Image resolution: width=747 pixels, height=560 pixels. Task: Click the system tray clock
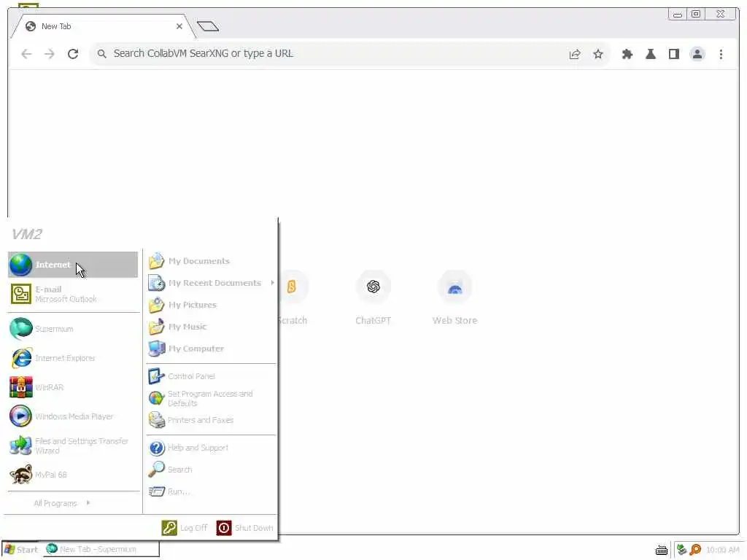click(x=723, y=550)
